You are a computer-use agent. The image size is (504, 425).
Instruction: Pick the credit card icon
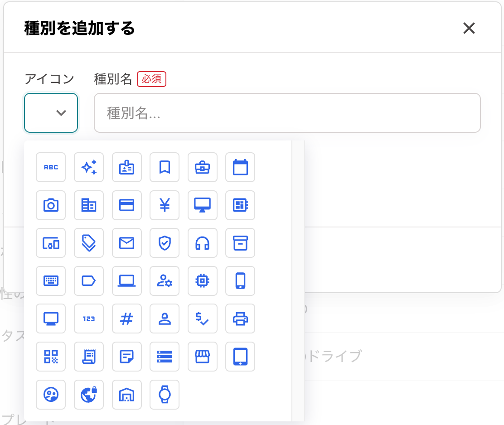(126, 205)
